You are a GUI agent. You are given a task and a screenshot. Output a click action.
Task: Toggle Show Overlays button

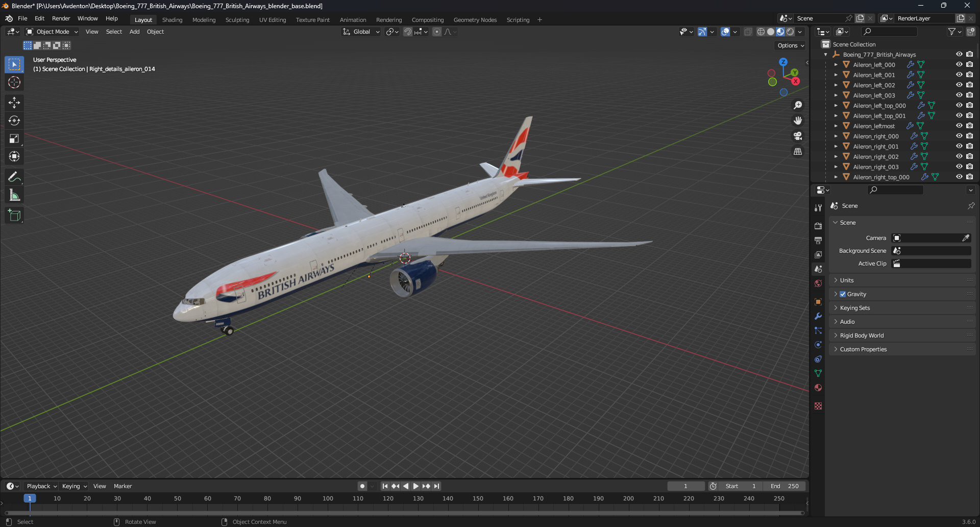725,32
